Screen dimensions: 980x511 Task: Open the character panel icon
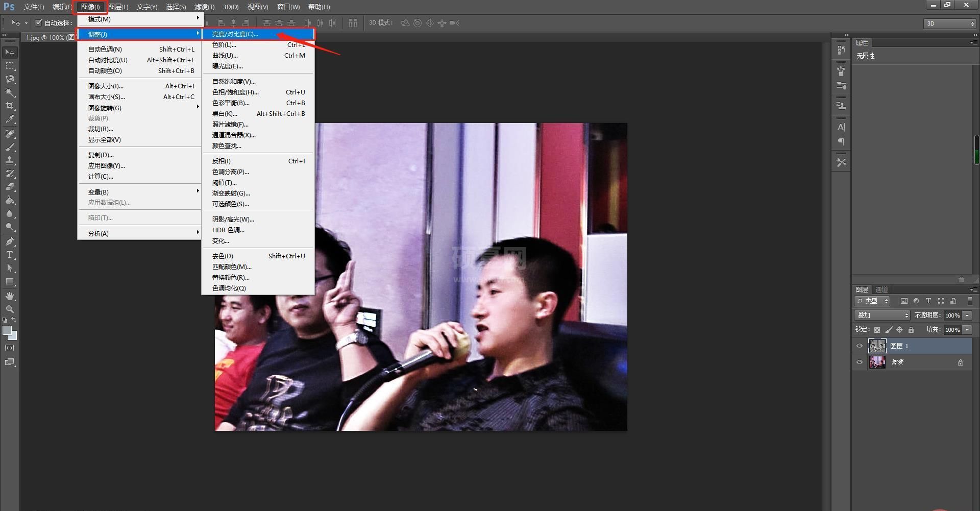(x=841, y=127)
